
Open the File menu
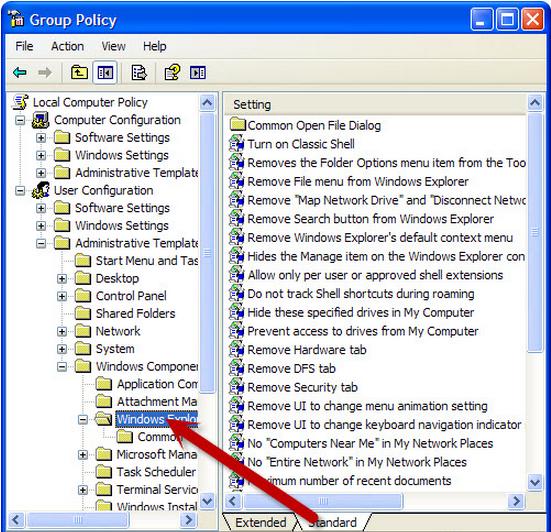[24, 46]
